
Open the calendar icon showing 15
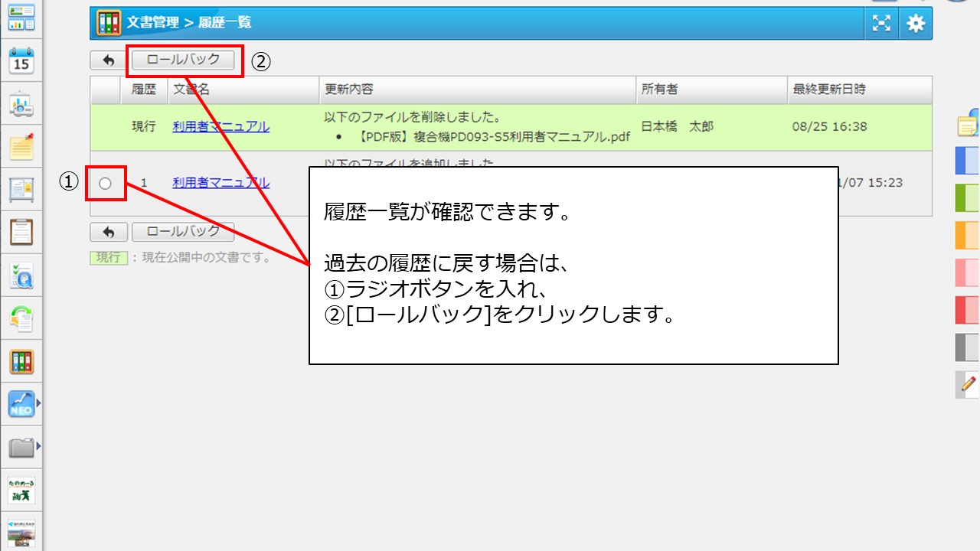21,60
